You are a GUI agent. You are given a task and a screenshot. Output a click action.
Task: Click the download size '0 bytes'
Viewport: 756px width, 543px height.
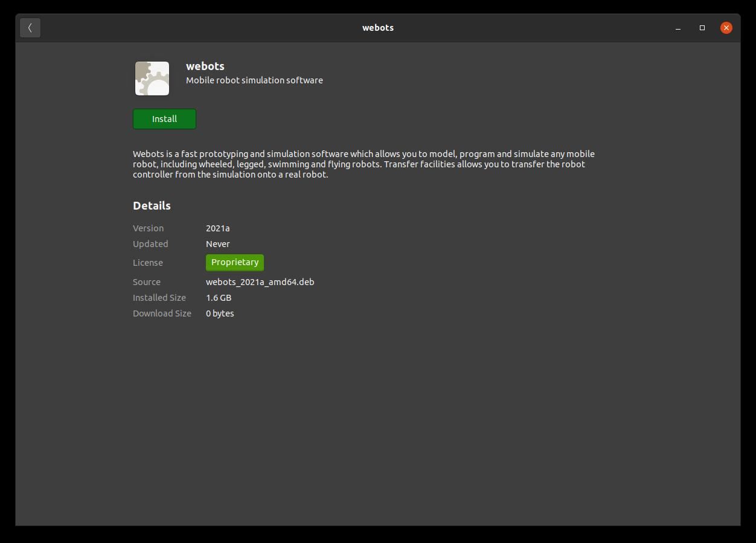click(x=220, y=313)
